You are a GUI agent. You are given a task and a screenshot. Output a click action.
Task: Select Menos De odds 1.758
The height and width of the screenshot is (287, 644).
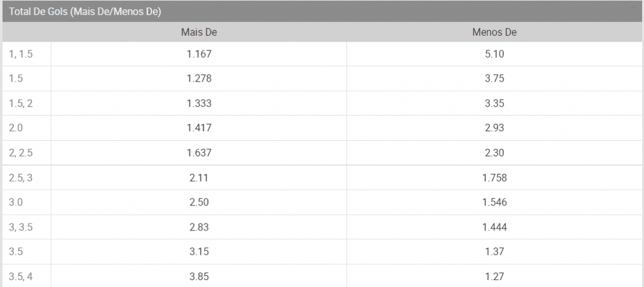494,178
